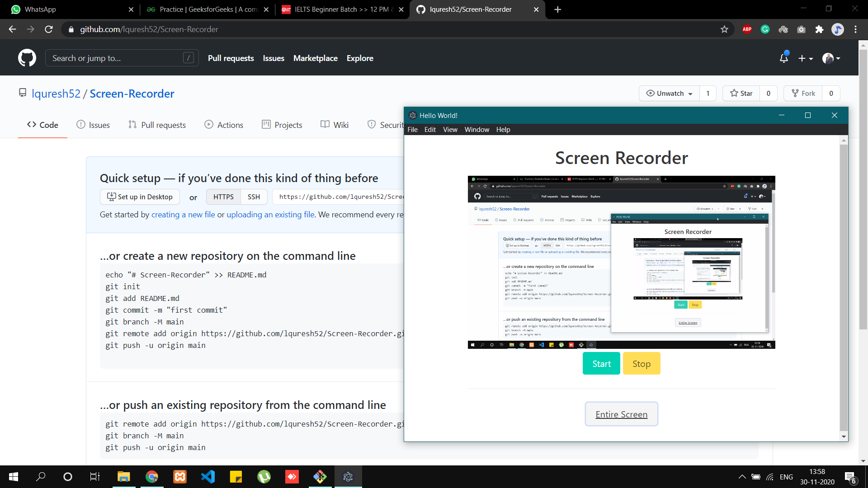Open the profile avatar dropdown menu
Screen dimensions: 868x488
(831, 58)
